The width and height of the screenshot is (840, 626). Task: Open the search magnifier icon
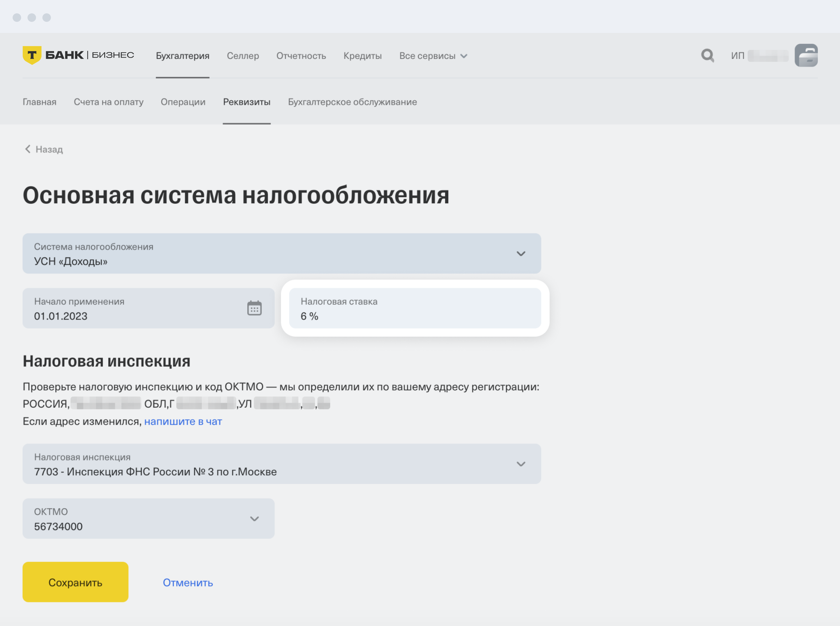pos(707,56)
